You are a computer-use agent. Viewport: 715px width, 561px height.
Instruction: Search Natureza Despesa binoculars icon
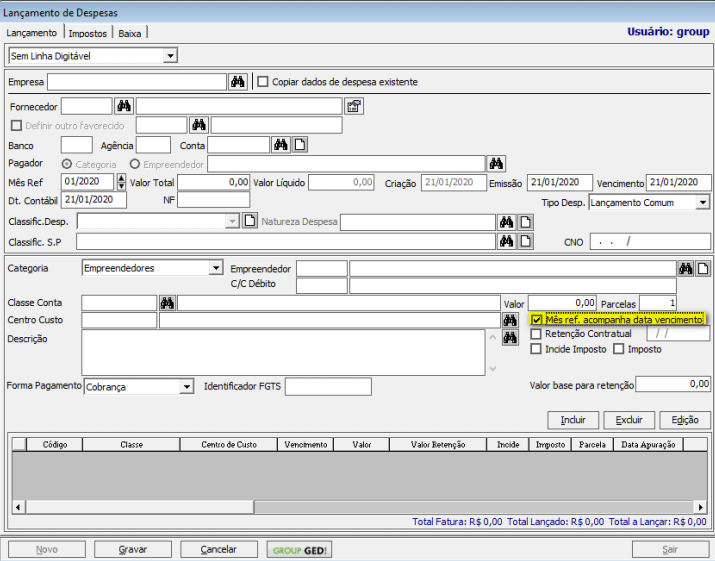506,223
